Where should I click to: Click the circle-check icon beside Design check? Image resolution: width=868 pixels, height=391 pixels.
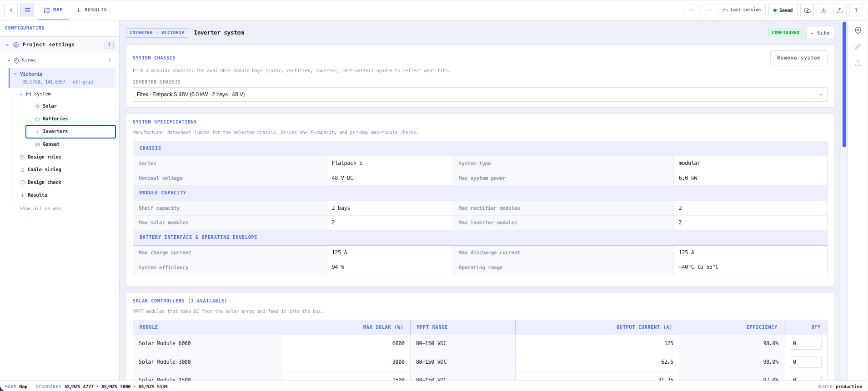[x=23, y=183]
